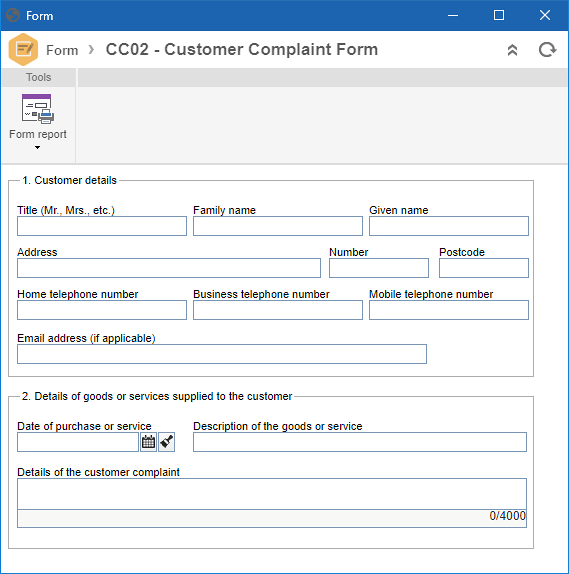The height and width of the screenshot is (574, 569).
Task: Select the Given name input box
Action: click(x=449, y=226)
